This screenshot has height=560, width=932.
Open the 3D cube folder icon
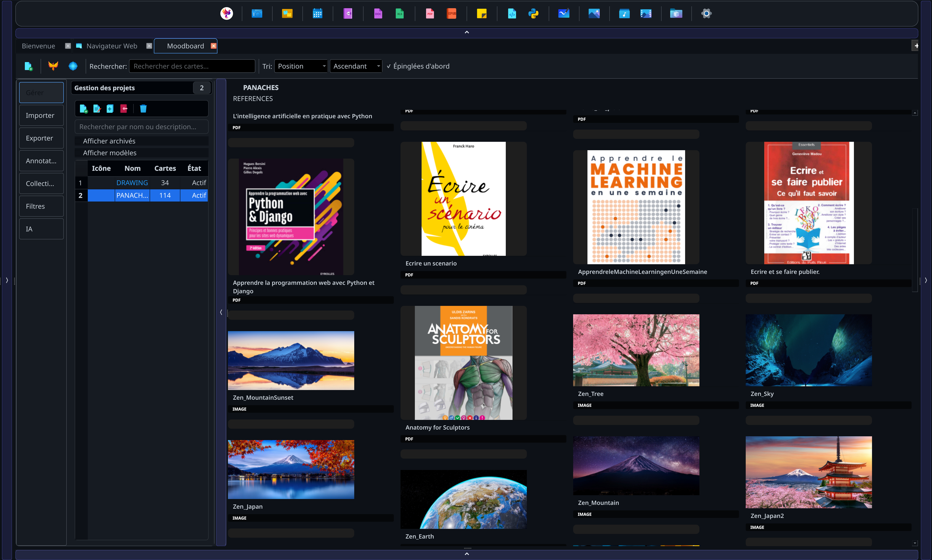pos(676,14)
